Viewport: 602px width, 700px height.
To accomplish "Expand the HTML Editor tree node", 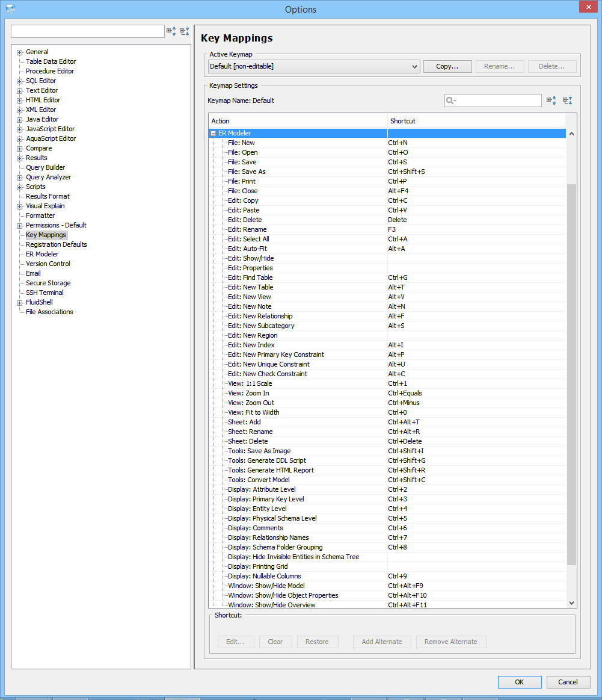I will click(20, 101).
